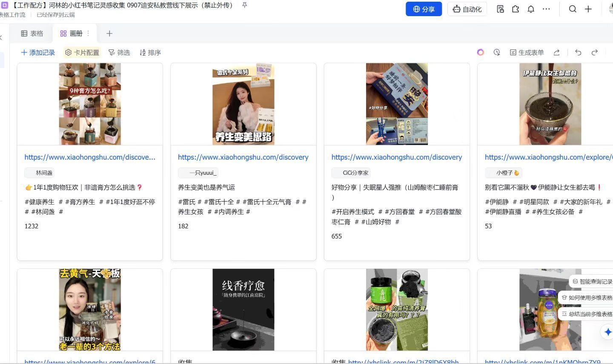Collapse the left sidebar chevron
613x364 pixels.
pyautogui.click(x=1, y=37)
